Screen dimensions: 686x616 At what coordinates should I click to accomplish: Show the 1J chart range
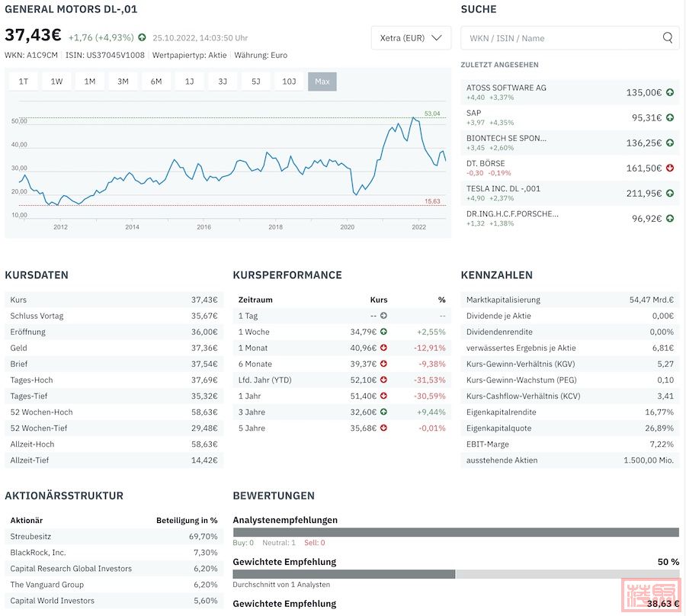190,82
